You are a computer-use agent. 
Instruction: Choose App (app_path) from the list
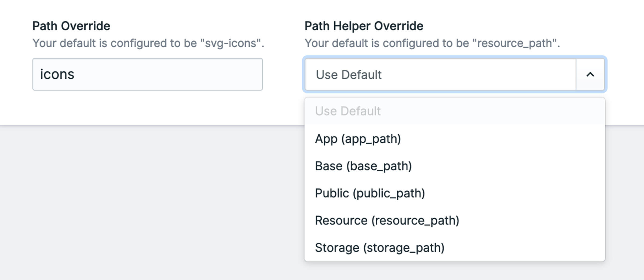coord(358,139)
